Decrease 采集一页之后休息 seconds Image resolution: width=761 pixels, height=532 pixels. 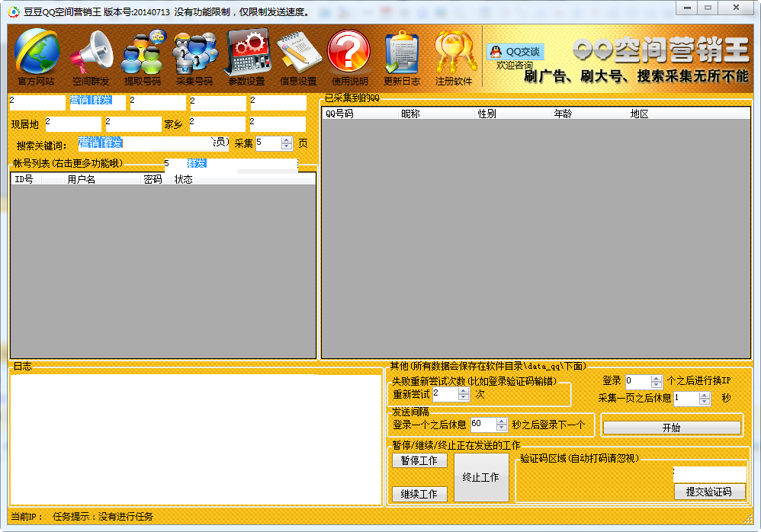(705, 402)
